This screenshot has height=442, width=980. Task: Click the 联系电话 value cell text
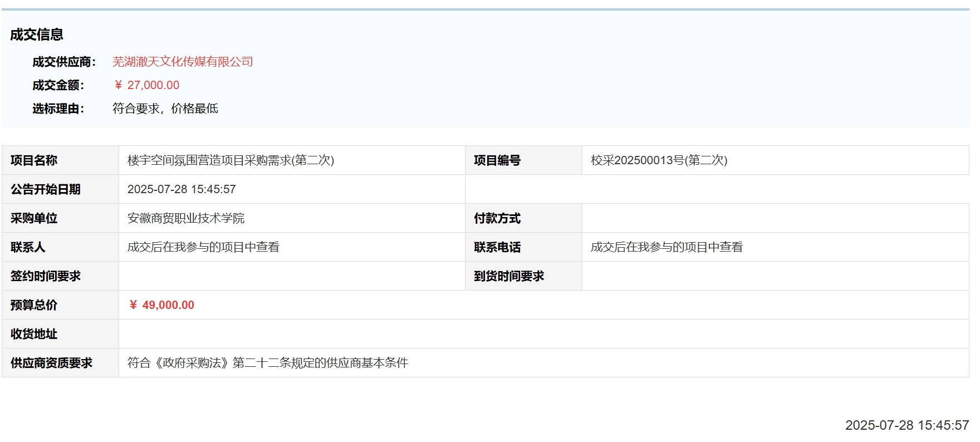667,247
